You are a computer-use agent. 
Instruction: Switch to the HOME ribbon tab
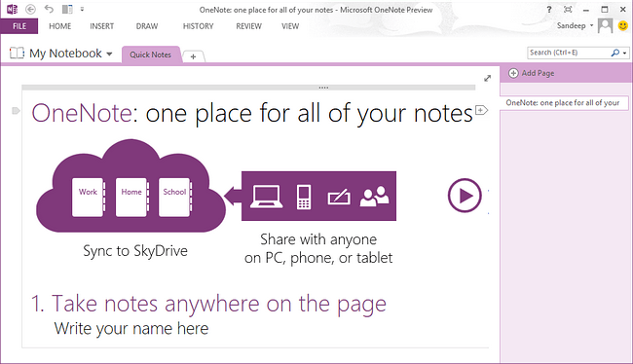click(x=59, y=26)
